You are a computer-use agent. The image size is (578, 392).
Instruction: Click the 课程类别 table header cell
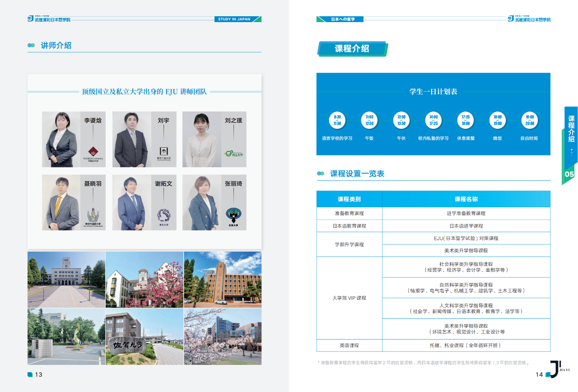(x=349, y=199)
